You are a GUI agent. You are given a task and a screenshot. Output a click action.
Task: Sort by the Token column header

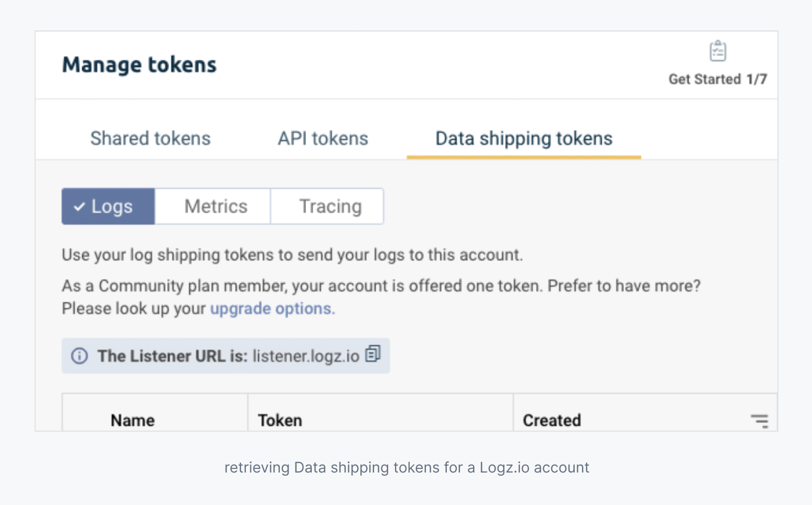point(280,420)
